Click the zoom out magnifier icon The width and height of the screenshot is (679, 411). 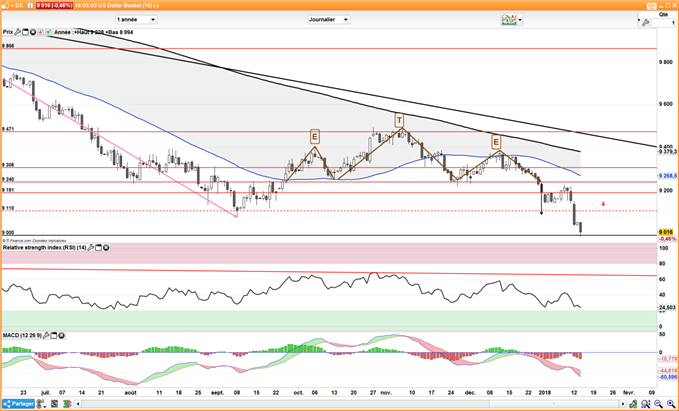(659, 404)
